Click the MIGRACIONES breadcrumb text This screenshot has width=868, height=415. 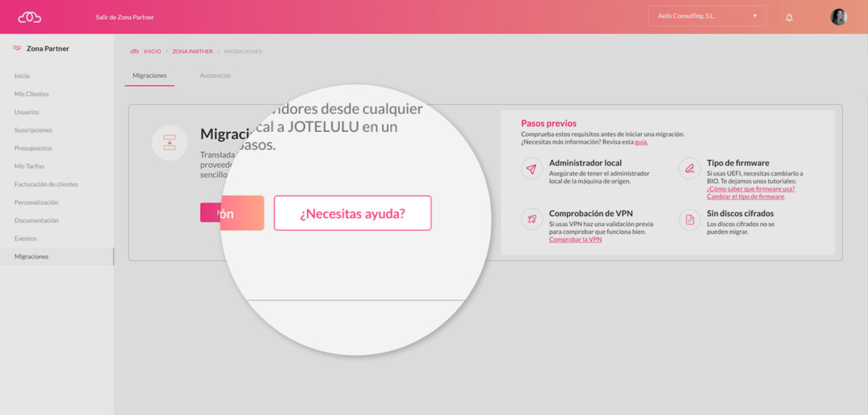[243, 51]
